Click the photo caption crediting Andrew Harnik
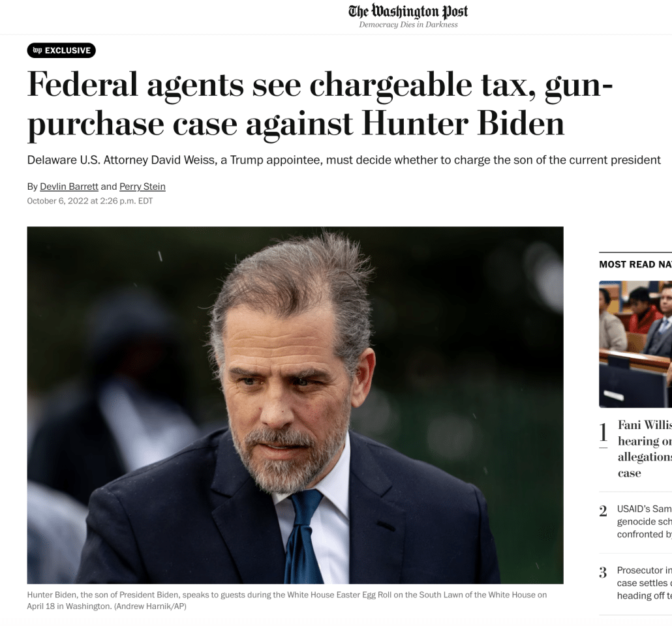Screen dimensions: 672x626 (286, 601)
